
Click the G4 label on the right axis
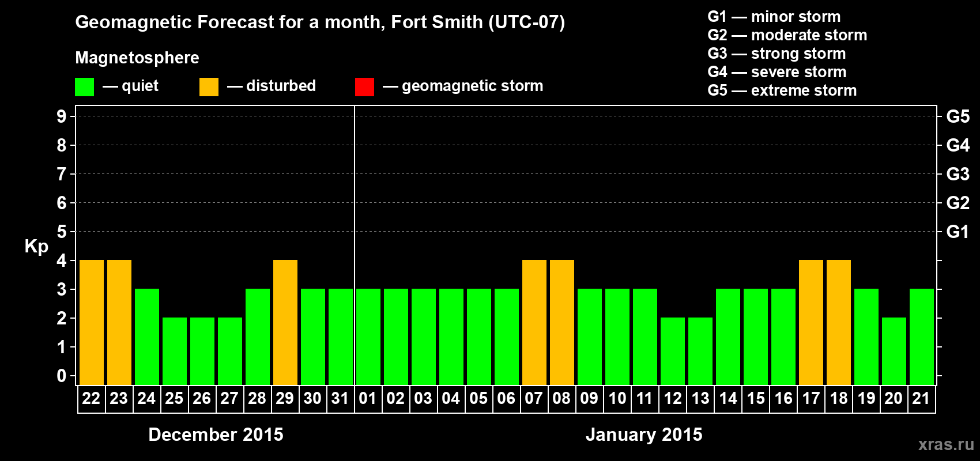click(958, 145)
